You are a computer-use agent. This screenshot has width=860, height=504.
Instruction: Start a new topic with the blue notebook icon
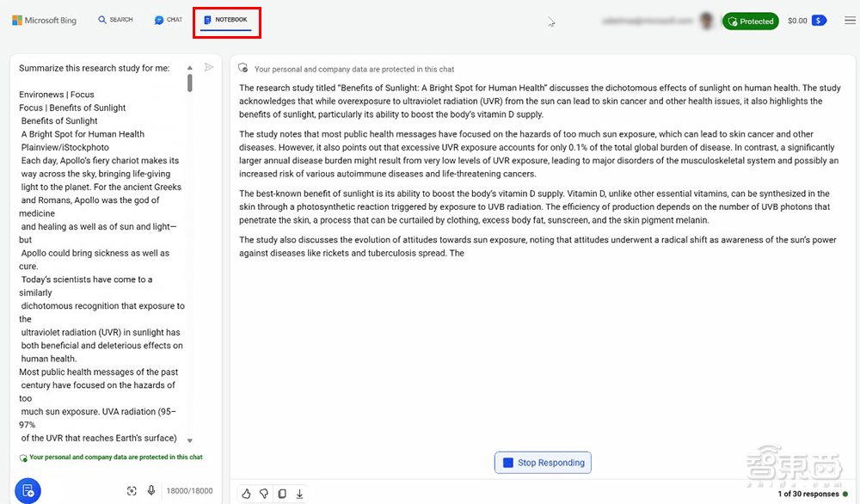click(27, 490)
